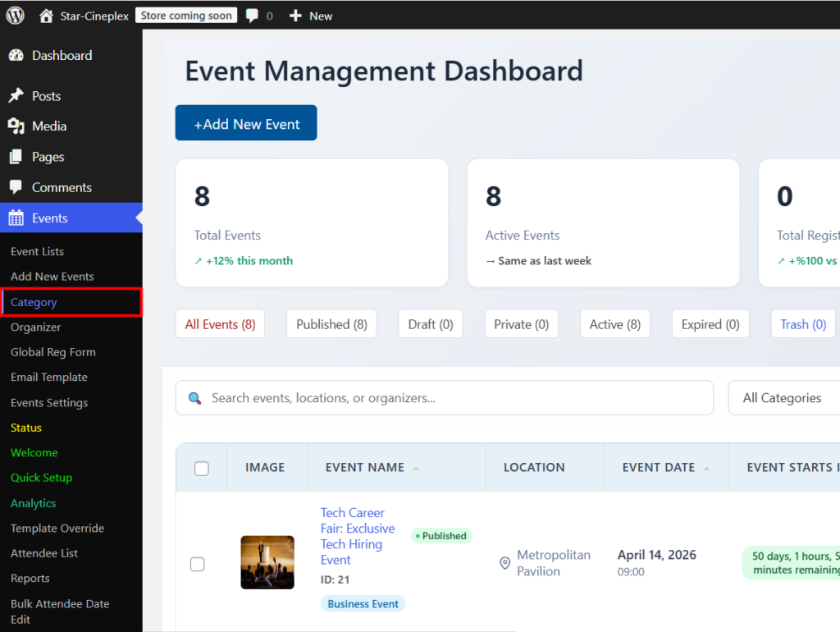Open Posts via the pushpin icon

pyautogui.click(x=16, y=96)
